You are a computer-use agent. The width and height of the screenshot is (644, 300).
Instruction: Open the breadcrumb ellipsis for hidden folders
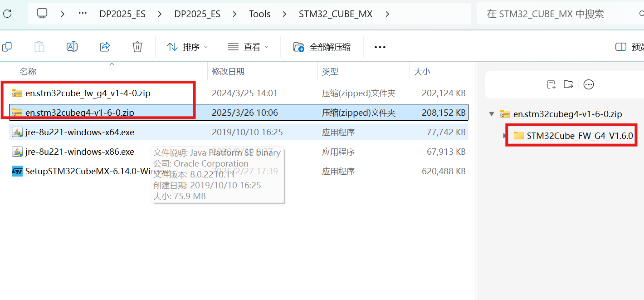point(83,14)
